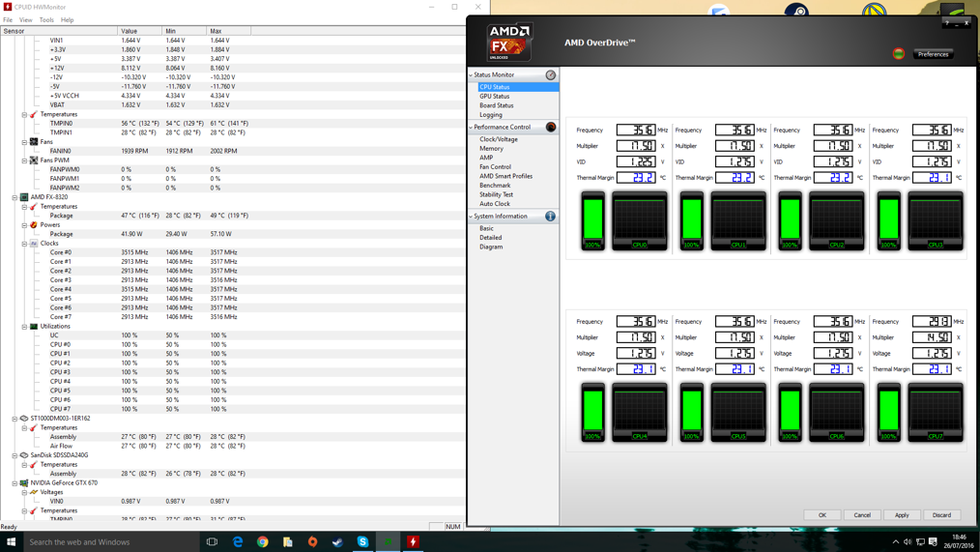Viewport: 980px width, 552px height.
Task: Click the CPU4 green usage bar
Action: coord(592,412)
